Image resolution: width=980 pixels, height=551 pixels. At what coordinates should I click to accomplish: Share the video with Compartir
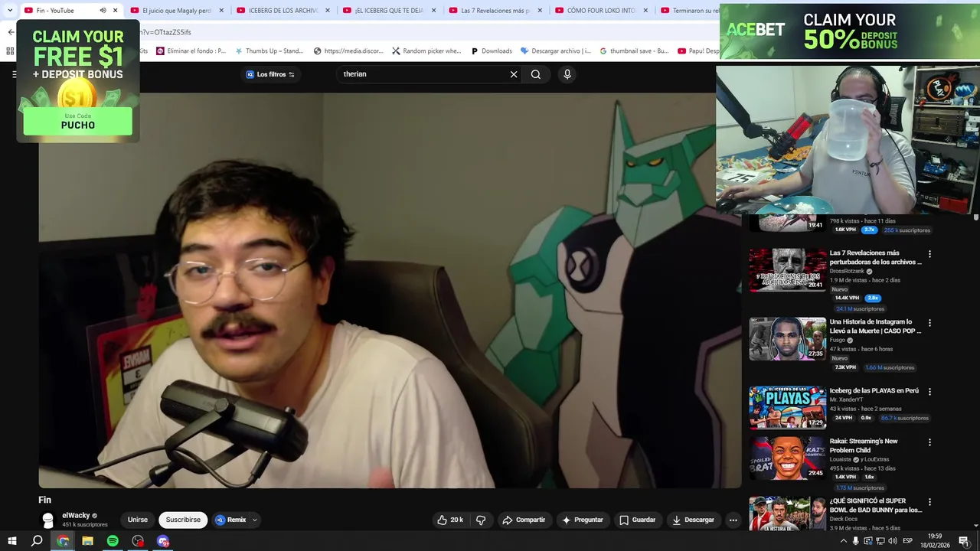click(524, 520)
